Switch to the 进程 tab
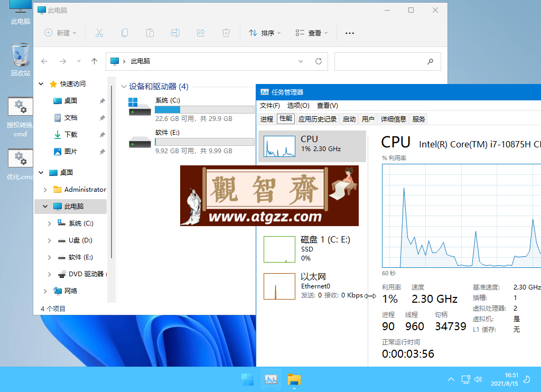541x392 pixels. click(267, 119)
